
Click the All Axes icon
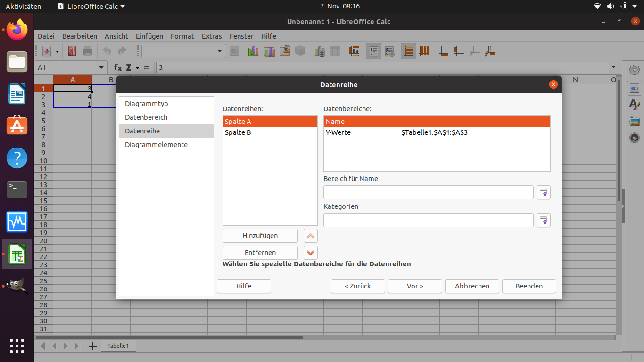tap(490, 51)
